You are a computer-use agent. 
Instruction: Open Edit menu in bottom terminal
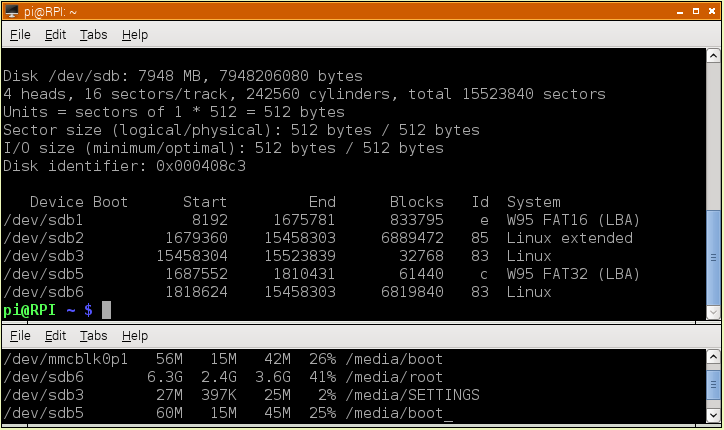(x=55, y=336)
